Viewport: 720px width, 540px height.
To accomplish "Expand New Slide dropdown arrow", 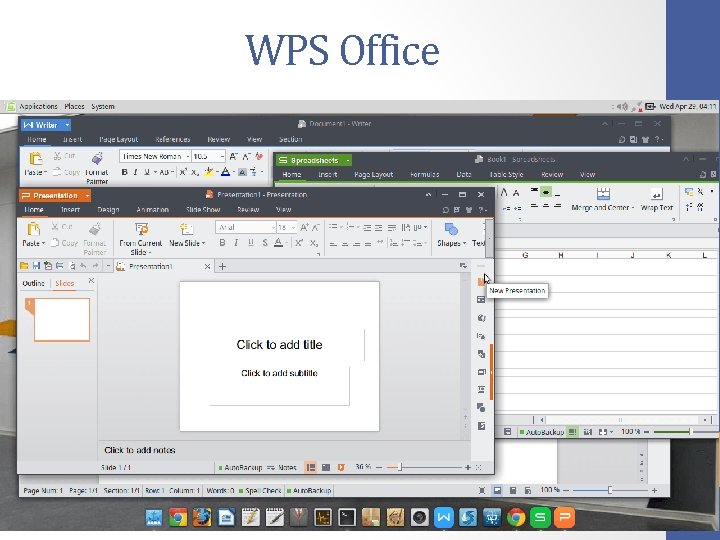I will (x=203, y=243).
